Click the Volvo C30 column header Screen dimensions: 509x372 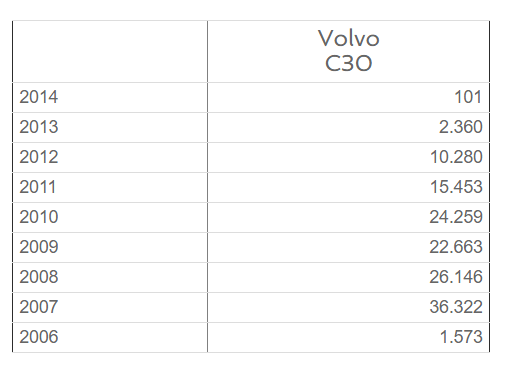point(348,51)
